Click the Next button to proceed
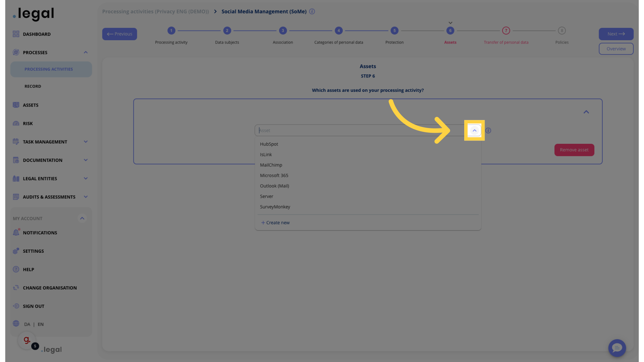This screenshot has width=644, height=362. 616,34
